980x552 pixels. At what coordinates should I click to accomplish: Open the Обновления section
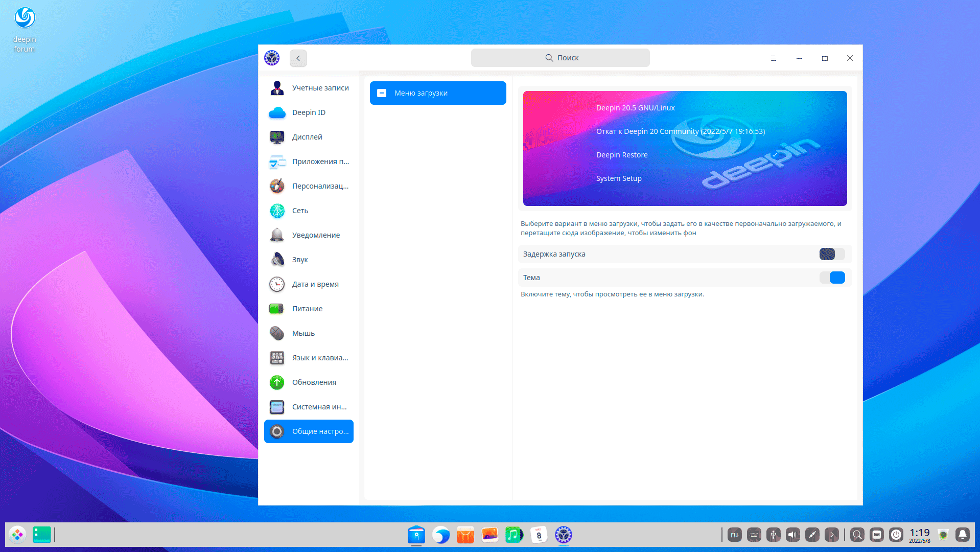coord(309,382)
